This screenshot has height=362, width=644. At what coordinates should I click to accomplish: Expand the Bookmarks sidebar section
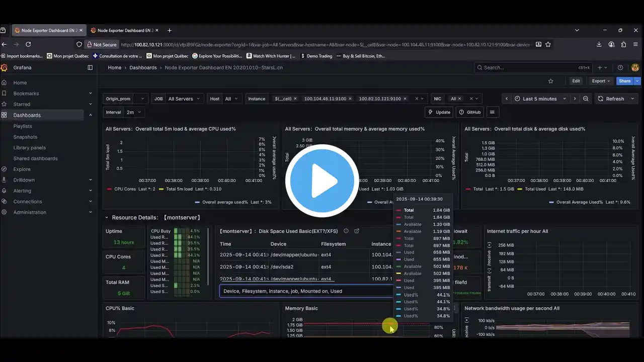pyautogui.click(x=91, y=94)
